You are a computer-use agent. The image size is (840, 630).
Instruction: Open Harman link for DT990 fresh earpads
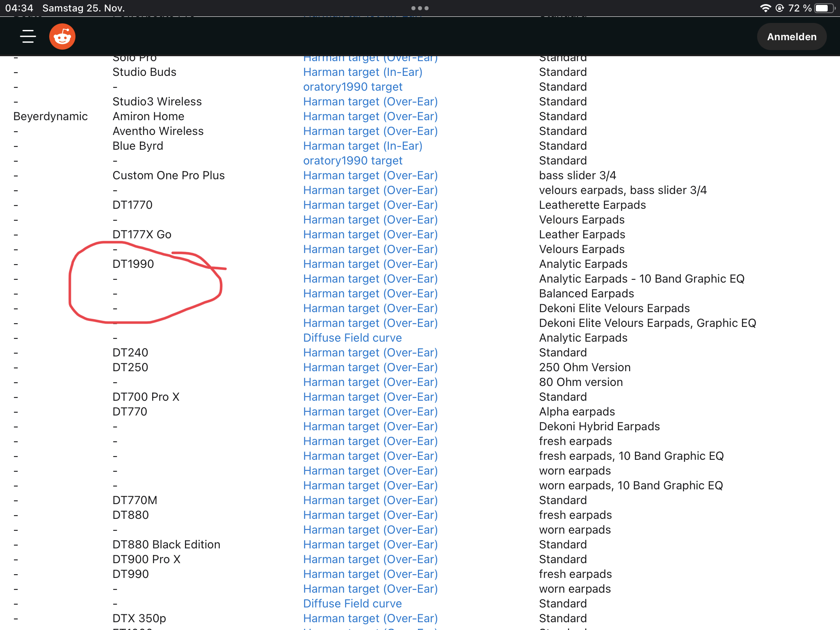click(x=370, y=574)
